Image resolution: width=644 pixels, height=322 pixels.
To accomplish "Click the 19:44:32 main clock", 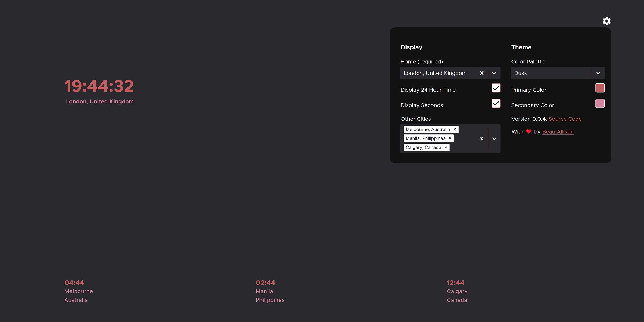I will [x=99, y=86].
